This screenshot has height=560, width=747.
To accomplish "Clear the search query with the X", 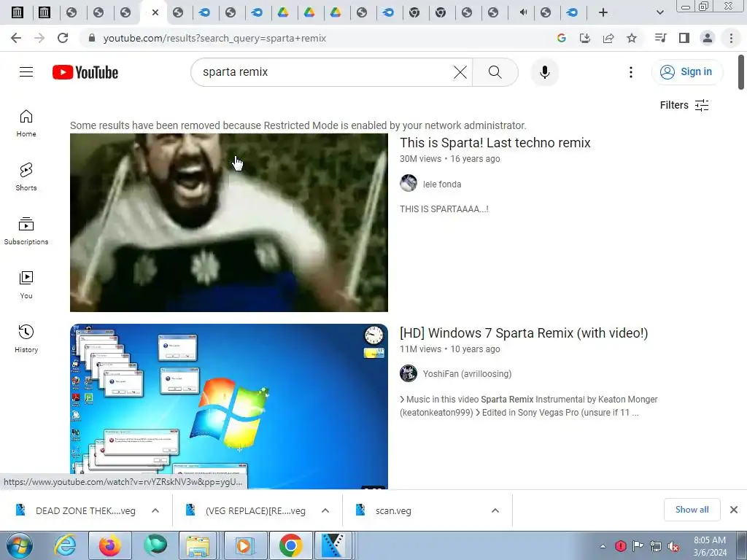I will point(460,72).
